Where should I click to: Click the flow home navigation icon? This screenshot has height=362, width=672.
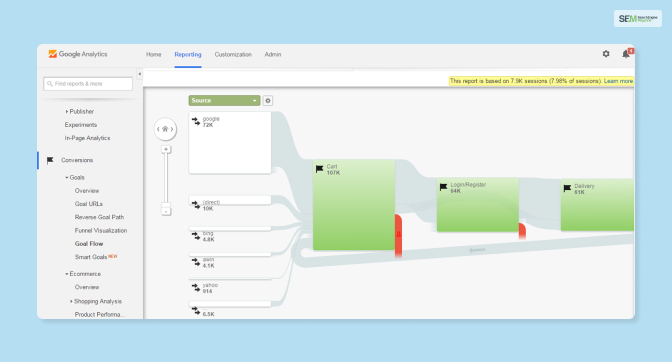pos(165,129)
